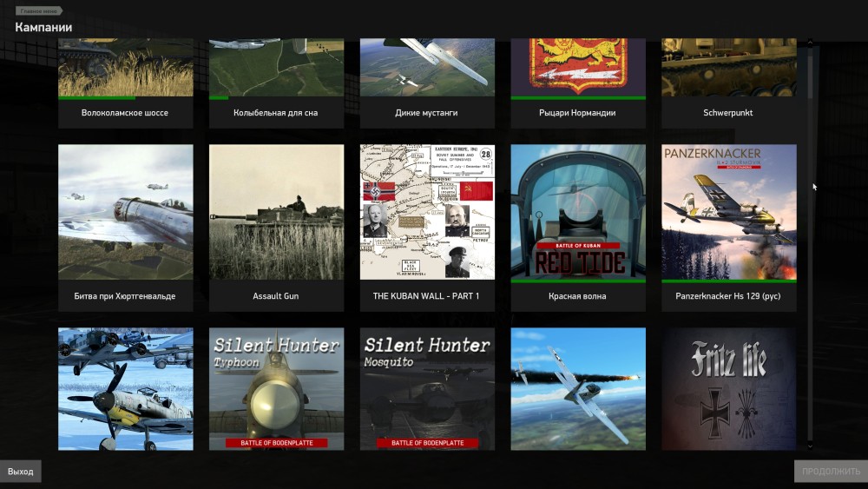868x489 pixels.
Task: Click the Schwerpunkt title label
Action: [728, 113]
